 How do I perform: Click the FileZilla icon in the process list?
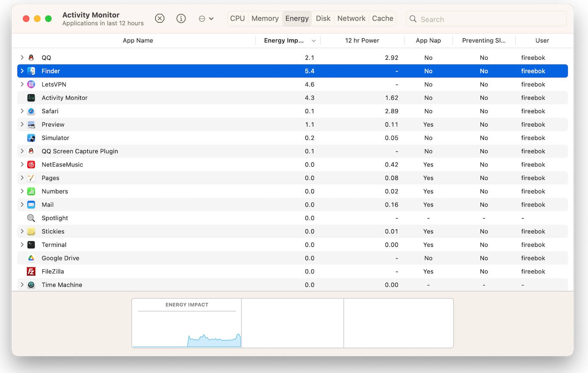click(x=31, y=271)
